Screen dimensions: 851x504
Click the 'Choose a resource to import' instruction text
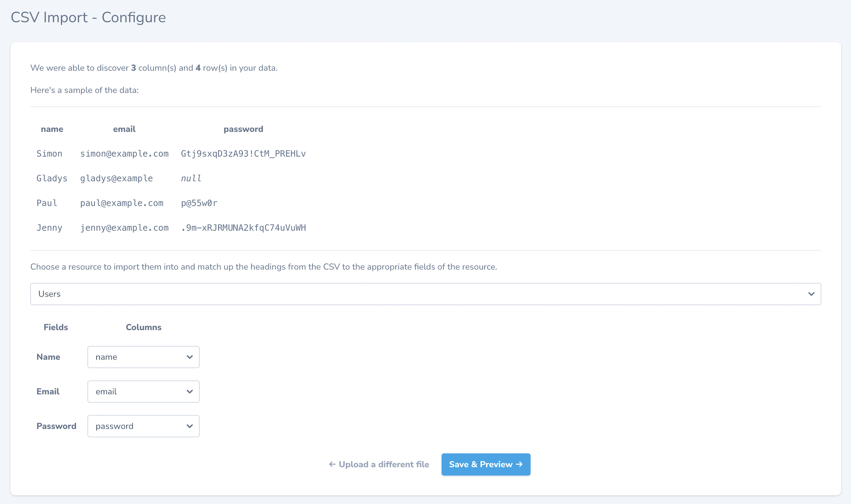pos(264,267)
